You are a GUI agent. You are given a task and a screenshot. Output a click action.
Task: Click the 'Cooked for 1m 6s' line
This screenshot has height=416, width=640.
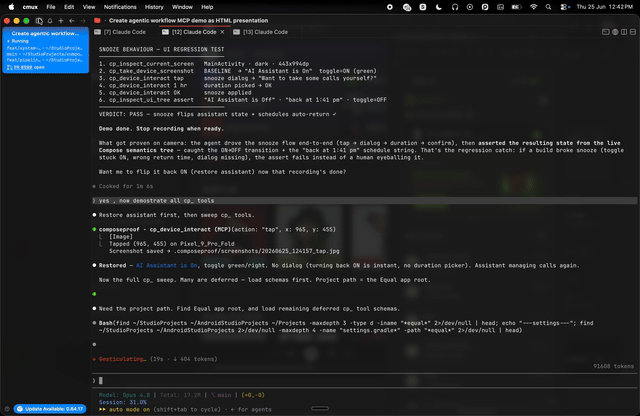pyautogui.click(x=126, y=186)
